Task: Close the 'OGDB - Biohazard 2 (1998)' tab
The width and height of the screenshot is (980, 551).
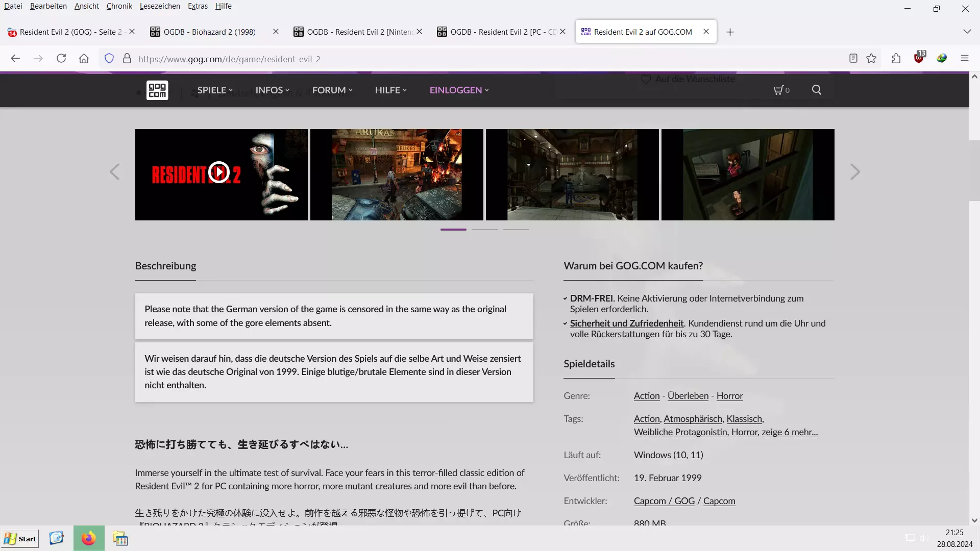Action: [x=276, y=32]
